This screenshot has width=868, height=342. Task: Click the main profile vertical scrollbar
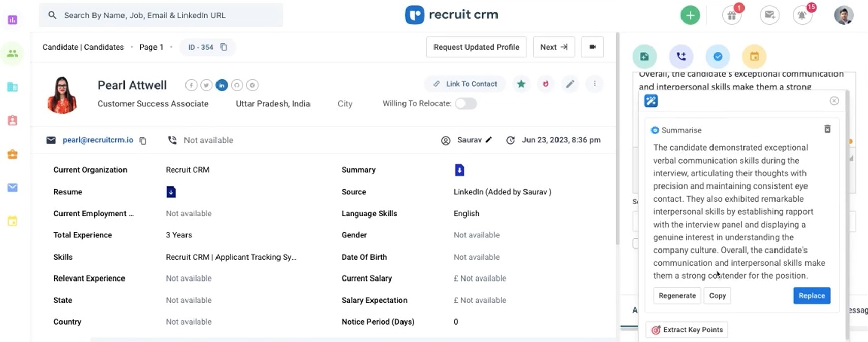pyautogui.click(x=617, y=140)
